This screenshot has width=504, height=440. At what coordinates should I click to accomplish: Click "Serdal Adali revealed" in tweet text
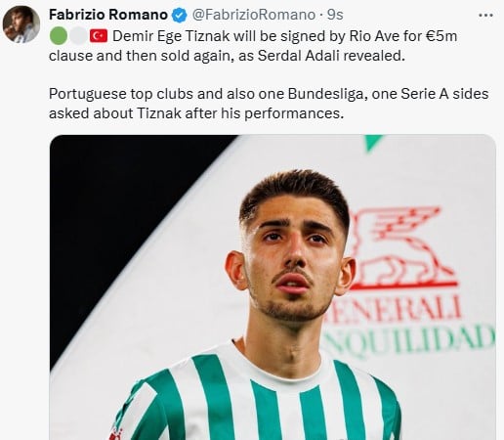[x=331, y=56]
